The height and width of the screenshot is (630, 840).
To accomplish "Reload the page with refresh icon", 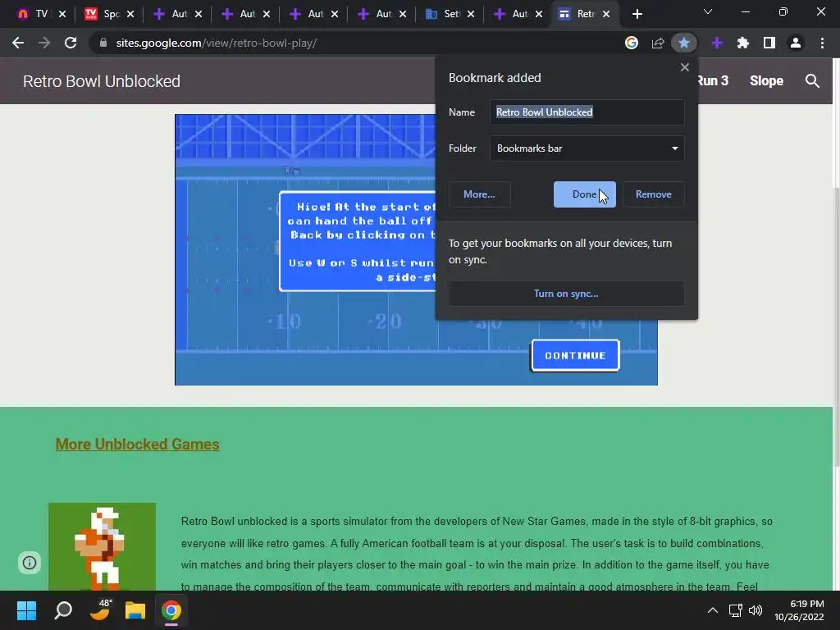I will 71,43.
